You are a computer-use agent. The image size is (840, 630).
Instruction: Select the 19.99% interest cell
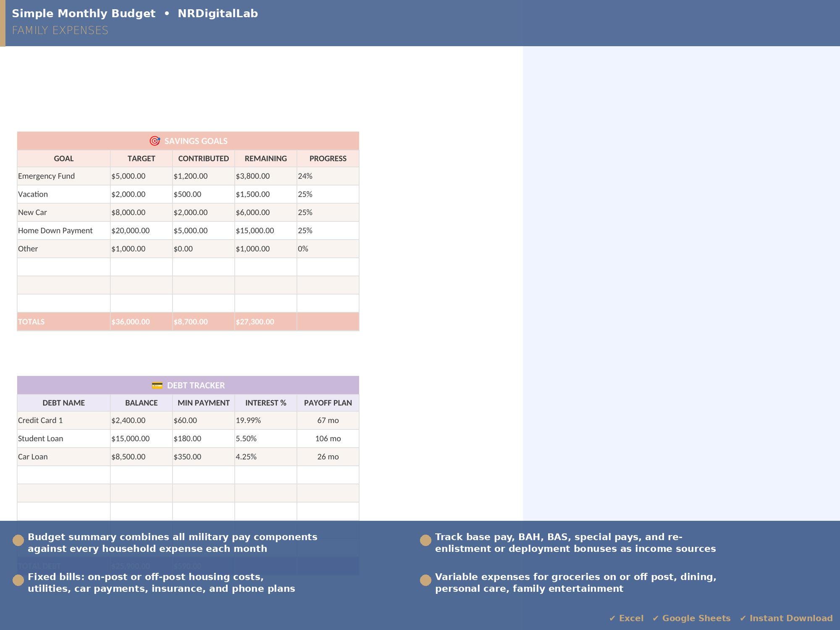pyautogui.click(x=266, y=420)
